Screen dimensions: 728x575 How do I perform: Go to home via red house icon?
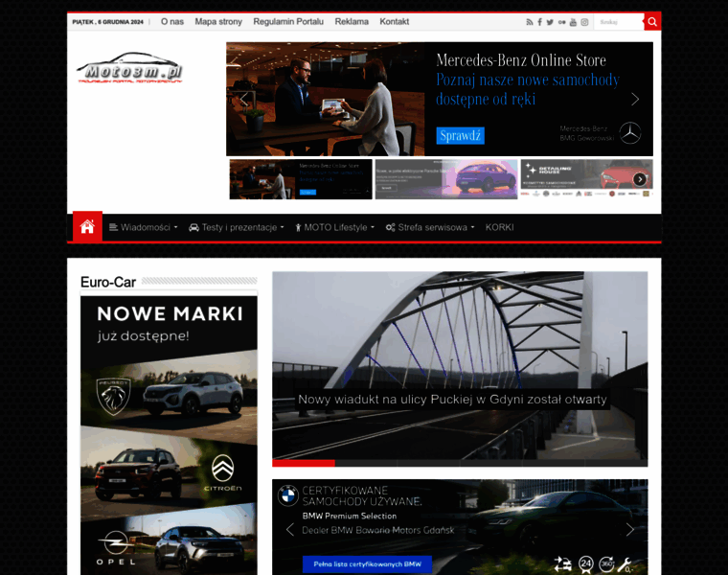pos(87,227)
